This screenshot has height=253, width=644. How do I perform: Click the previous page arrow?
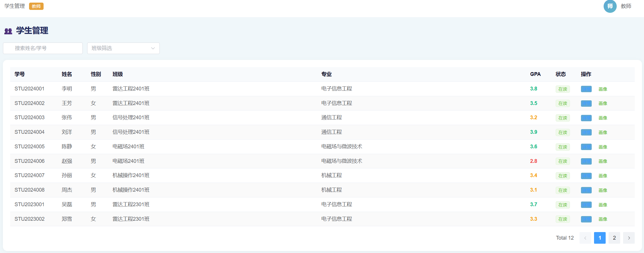(x=585, y=238)
